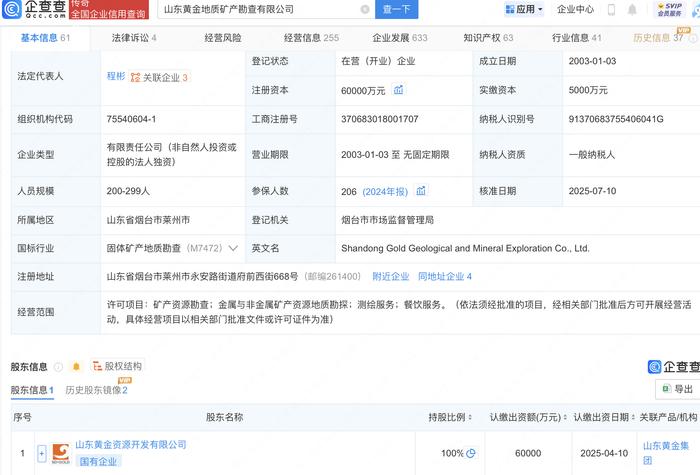Sort by 认缴出资日期 column header
Screen dimensions: 700x475
tap(604, 417)
